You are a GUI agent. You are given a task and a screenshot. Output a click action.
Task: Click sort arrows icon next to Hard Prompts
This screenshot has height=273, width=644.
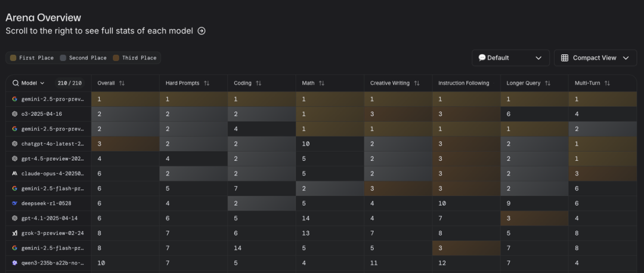pos(206,83)
